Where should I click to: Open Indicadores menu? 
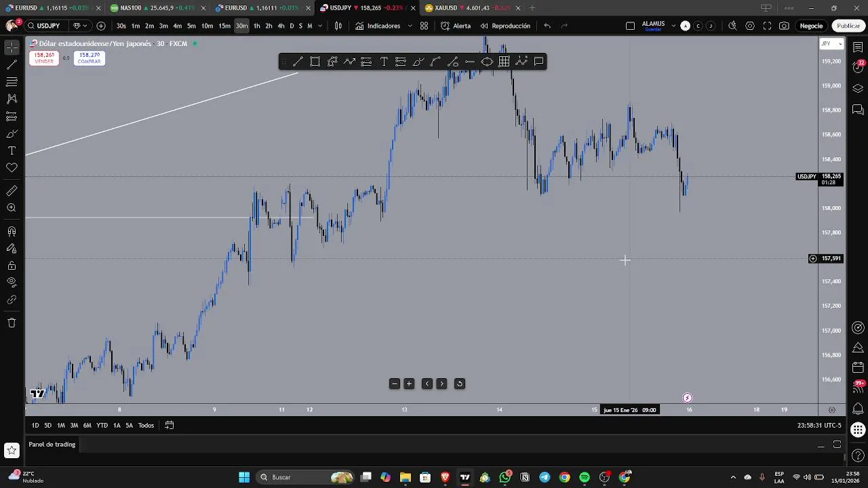378,26
